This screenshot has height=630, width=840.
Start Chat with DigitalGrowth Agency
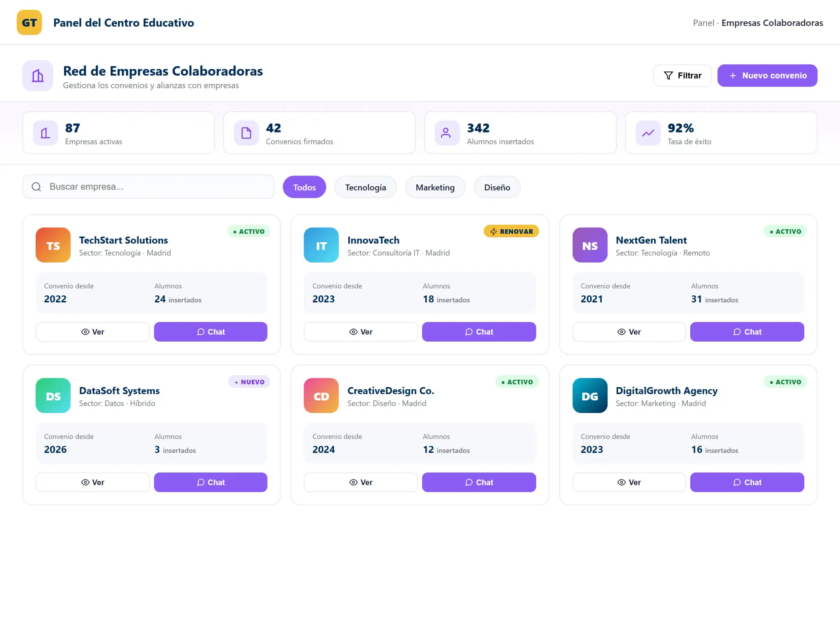(747, 482)
